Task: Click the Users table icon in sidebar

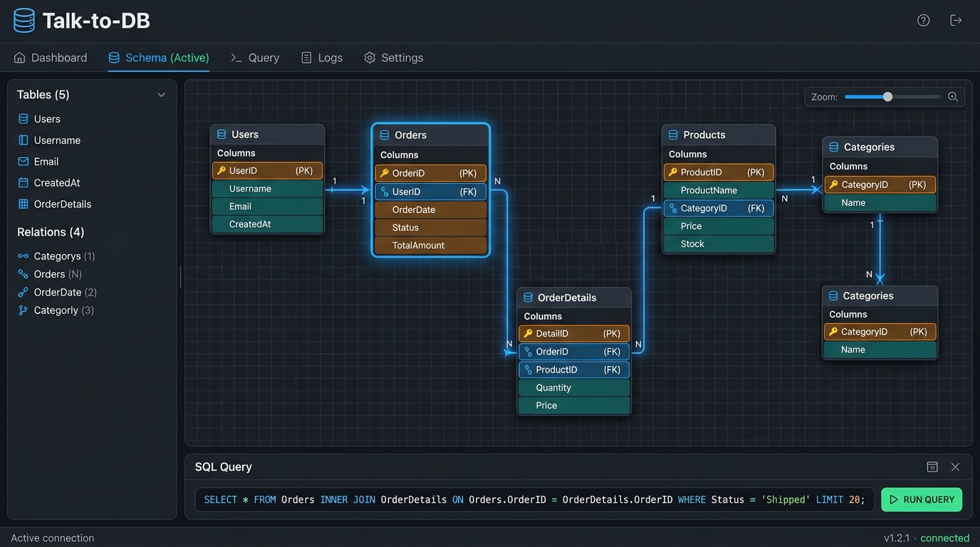Action: pyautogui.click(x=24, y=119)
